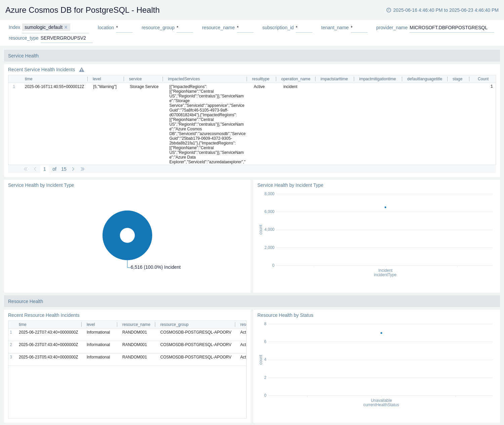
Task: Sort by stage column header
Action: pos(457,79)
